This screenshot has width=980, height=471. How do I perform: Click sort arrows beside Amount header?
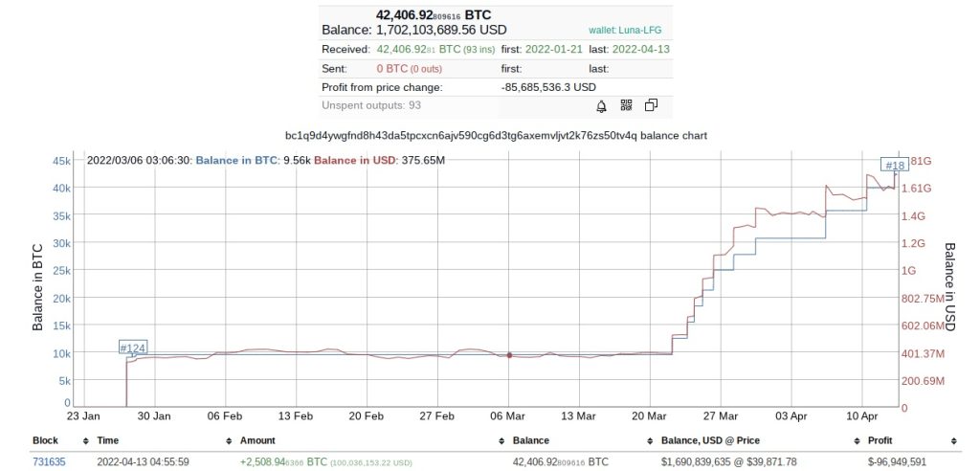(501, 441)
